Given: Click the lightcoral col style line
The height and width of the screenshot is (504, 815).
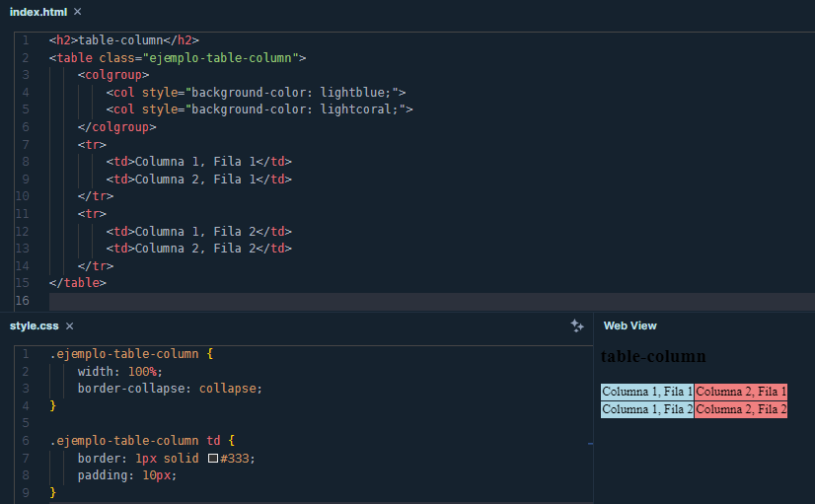Looking at the screenshot, I should [x=259, y=109].
